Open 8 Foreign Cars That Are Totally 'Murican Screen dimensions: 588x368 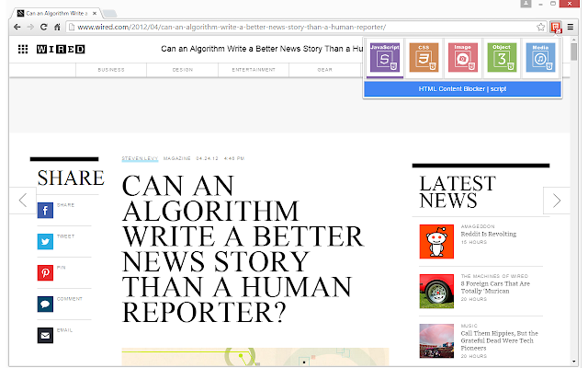[x=495, y=287]
